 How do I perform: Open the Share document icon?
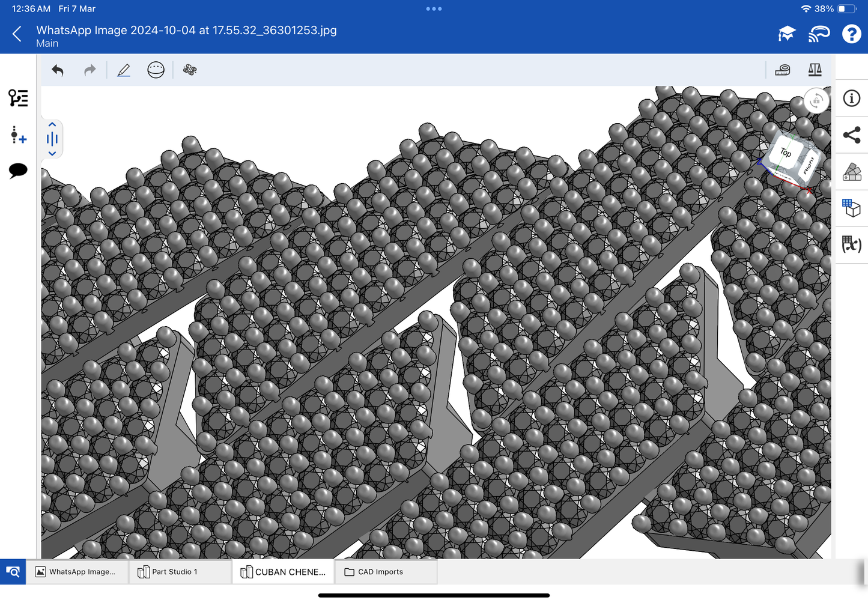[851, 135]
